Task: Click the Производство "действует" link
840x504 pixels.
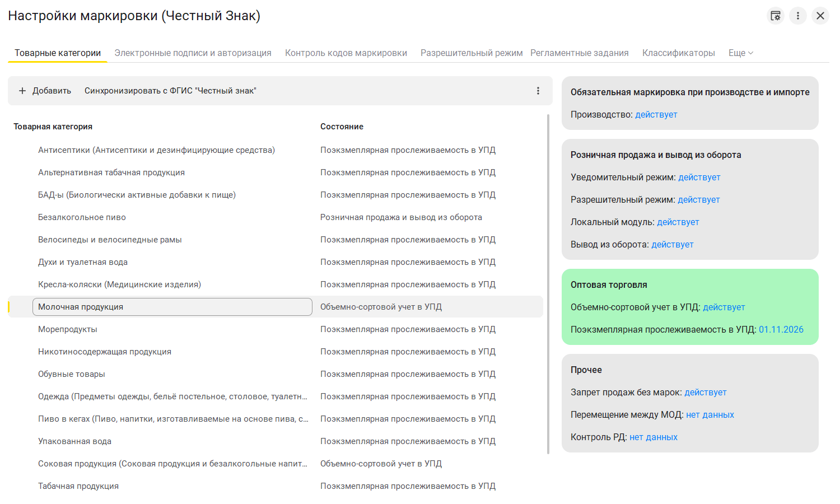Action: point(656,115)
